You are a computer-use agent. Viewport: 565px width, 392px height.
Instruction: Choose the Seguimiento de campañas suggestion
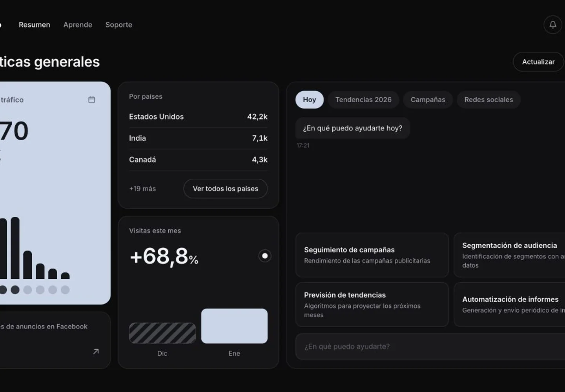pos(372,255)
